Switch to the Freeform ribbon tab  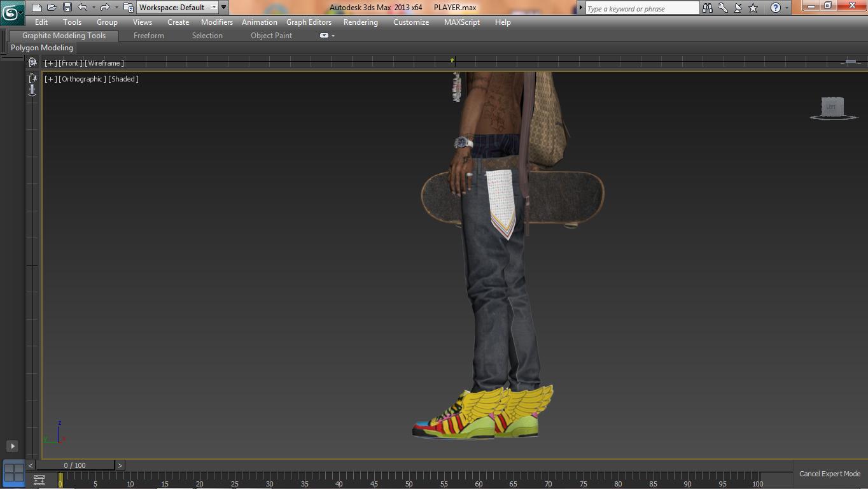(148, 36)
